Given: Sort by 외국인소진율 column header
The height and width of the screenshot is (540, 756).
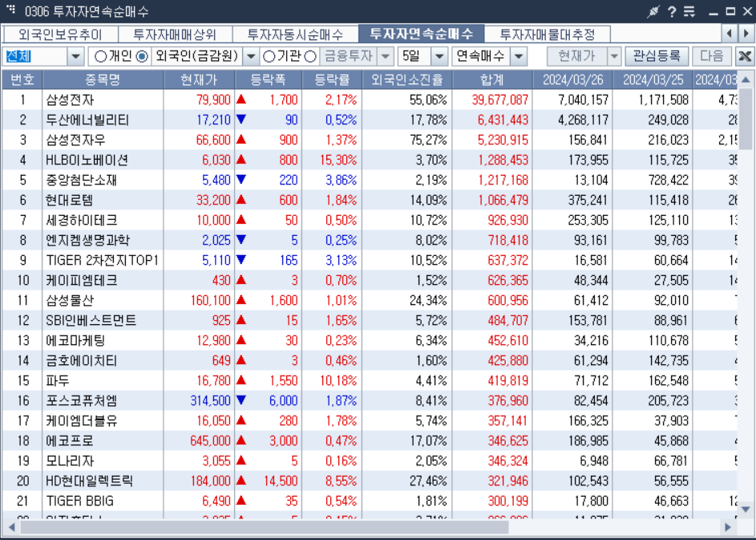Looking at the screenshot, I should 407,79.
